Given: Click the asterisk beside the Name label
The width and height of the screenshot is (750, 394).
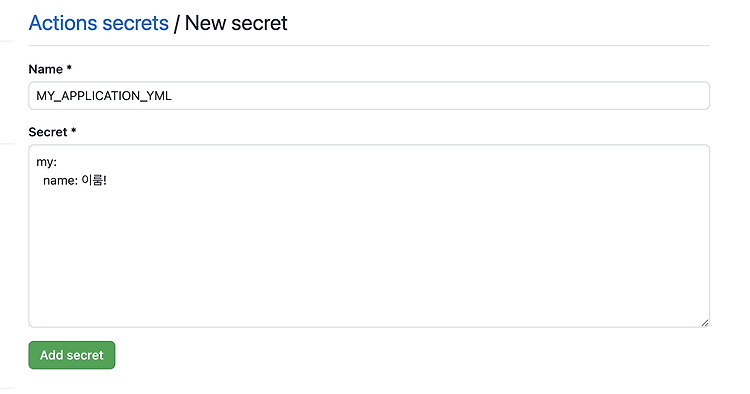Looking at the screenshot, I should pos(69,68).
